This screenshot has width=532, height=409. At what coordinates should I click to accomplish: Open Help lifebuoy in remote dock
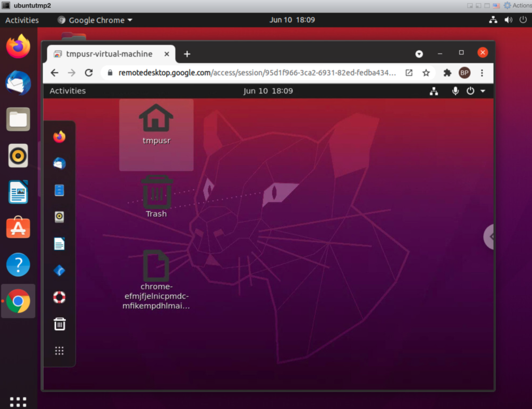tap(59, 297)
